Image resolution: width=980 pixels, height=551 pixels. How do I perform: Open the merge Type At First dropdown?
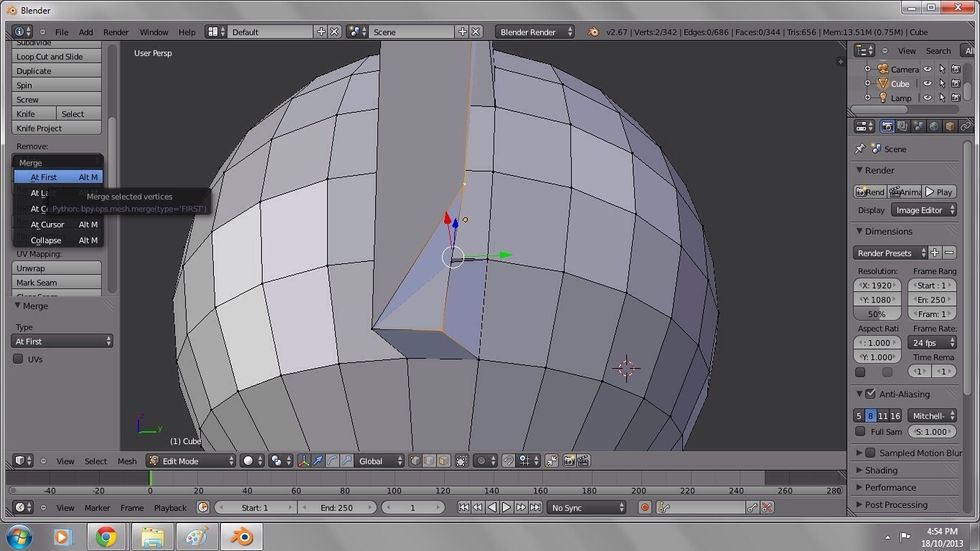coord(62,341)
